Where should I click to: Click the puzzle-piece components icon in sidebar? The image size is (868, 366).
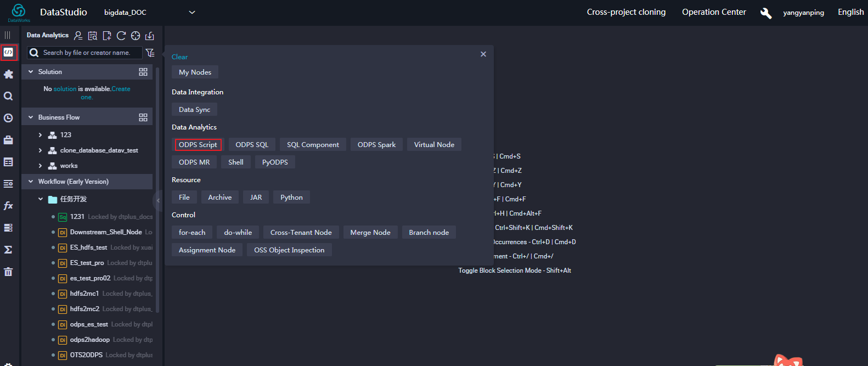pos(8,74)
